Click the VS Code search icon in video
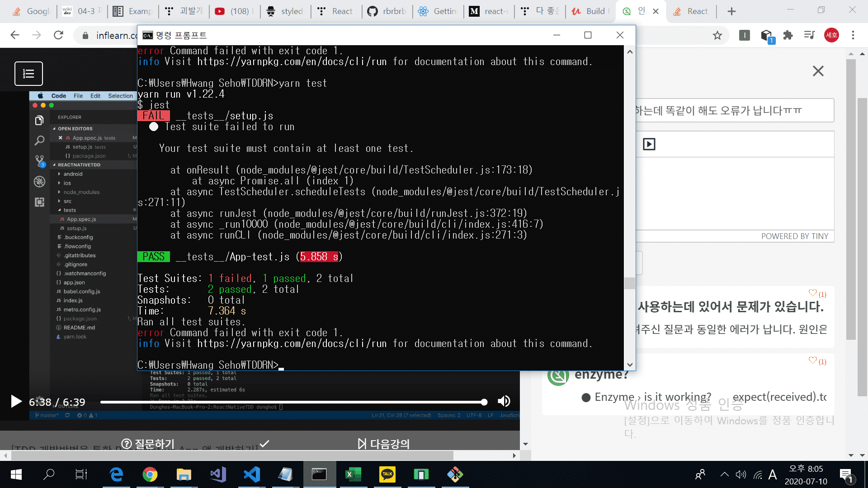This screenshot has height=488, width=868. [x=39, y=141]
